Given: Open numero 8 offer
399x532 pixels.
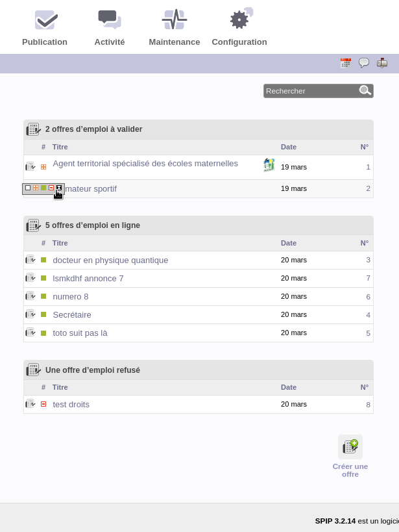Looking at the screenshot, I should (x=71, y=297).
